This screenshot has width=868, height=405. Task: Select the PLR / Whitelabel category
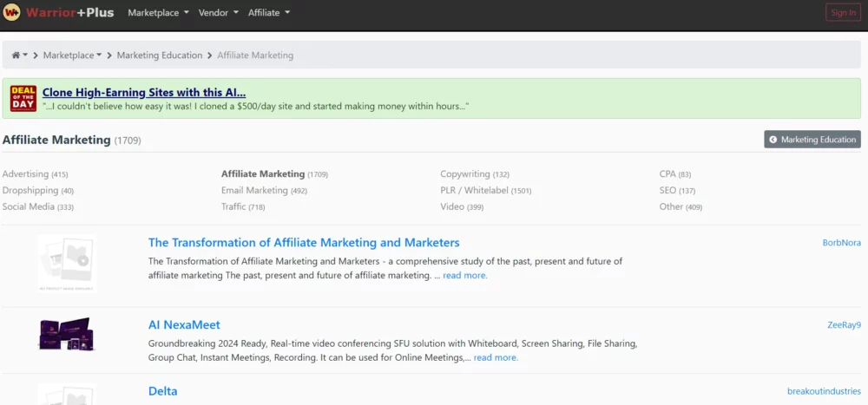coord(485,190)
